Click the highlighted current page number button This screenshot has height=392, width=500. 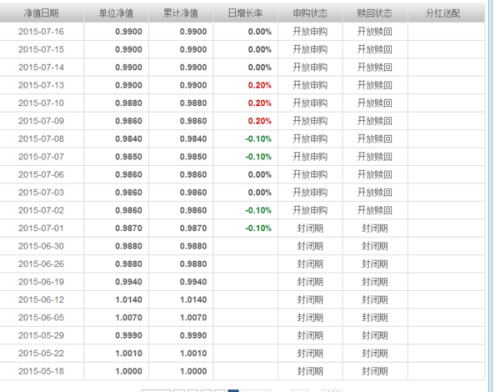(x=233, y=390)
